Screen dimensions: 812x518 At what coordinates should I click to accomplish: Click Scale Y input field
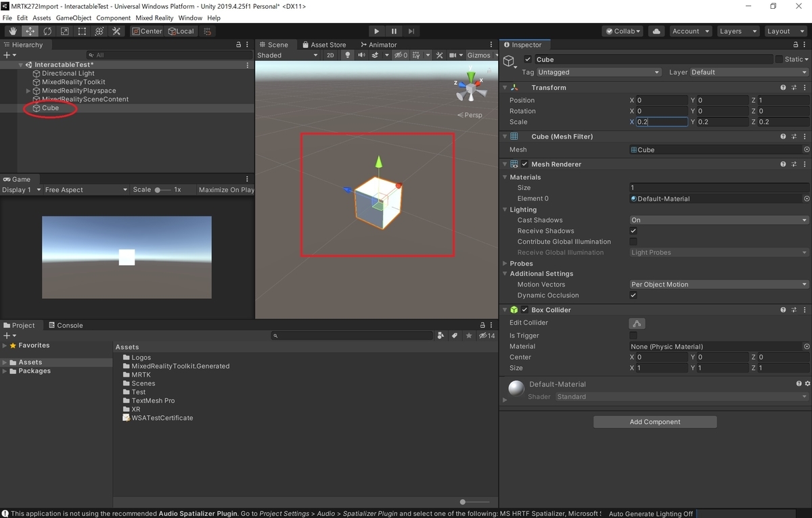point(721,122)
